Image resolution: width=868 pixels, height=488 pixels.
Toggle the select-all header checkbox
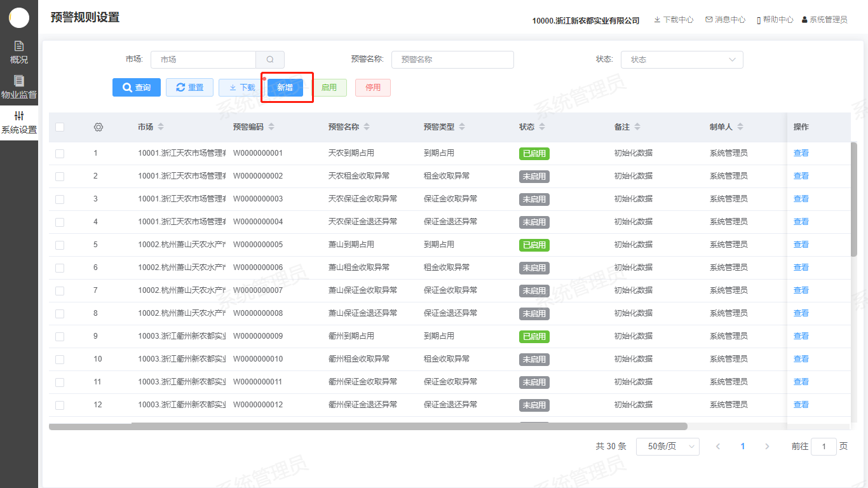pyautogui.click(x=60, y=127)
